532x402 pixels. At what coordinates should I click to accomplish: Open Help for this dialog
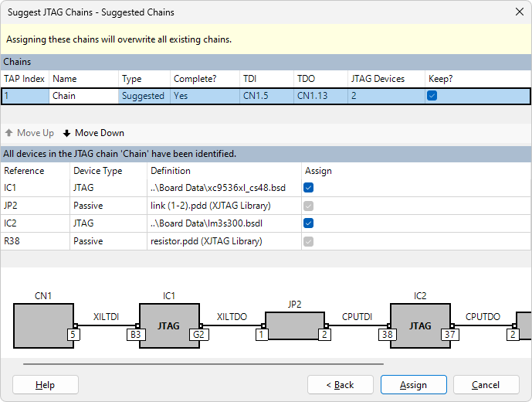tap(46, 385)
